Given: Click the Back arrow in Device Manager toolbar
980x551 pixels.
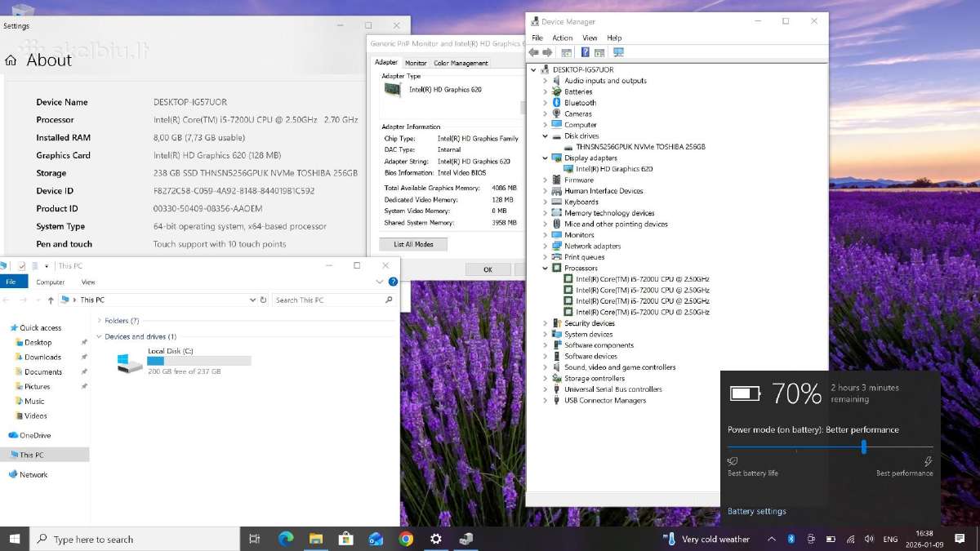Looking at the screenshot, I should click(534, 52).
